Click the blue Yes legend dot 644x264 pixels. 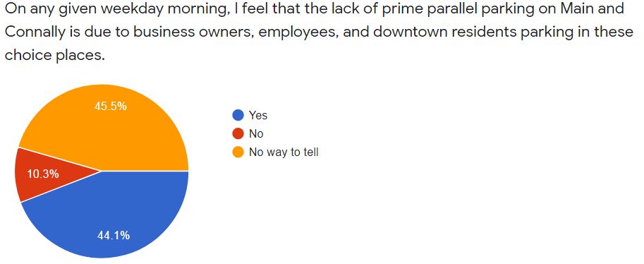pos(238,115)
